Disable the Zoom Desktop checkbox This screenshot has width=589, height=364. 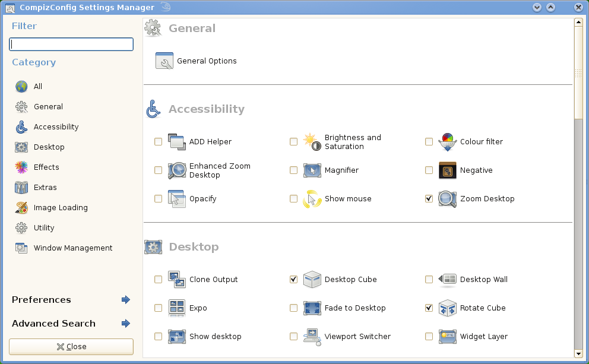(429, 199)
